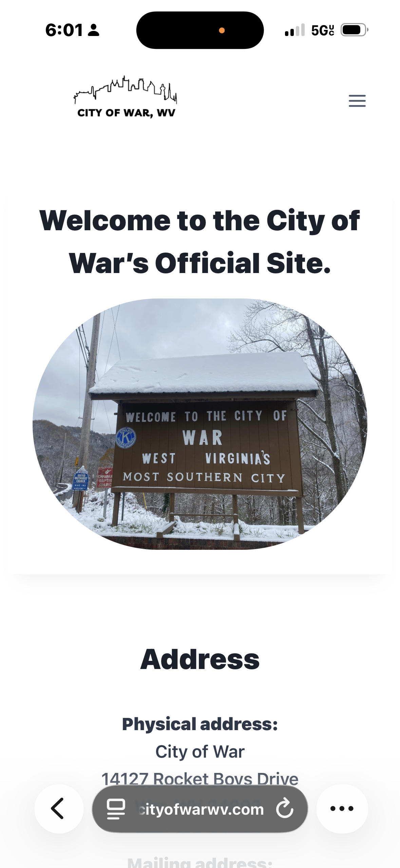400x868 pixels.
Task: Click the Address section heading
Action: coord(200,659)
